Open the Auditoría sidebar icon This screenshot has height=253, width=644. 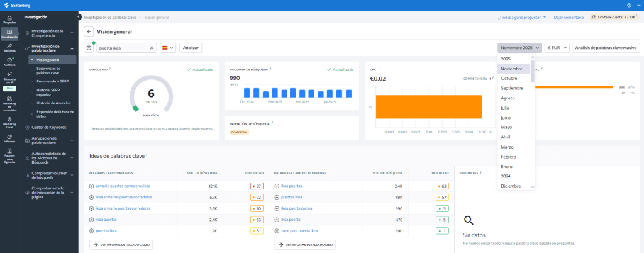9,61
